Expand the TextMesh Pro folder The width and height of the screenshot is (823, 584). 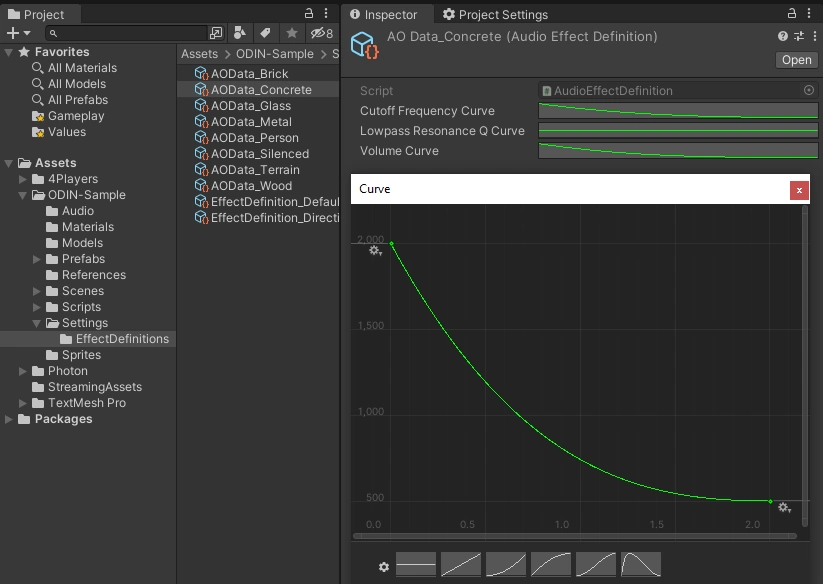click(x=23, y=403)
